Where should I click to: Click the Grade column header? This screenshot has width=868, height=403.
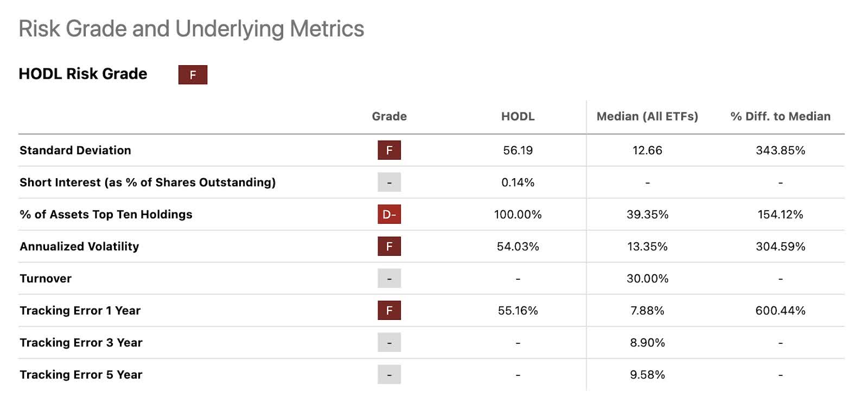pyautogui.click(x=389, y=116)
